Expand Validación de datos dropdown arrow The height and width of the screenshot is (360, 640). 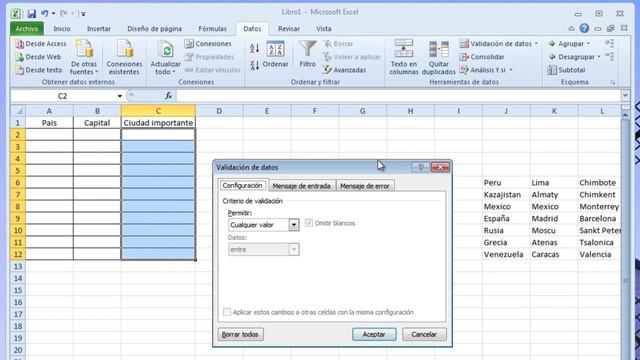pyautogui.click(x=536, y=44)
